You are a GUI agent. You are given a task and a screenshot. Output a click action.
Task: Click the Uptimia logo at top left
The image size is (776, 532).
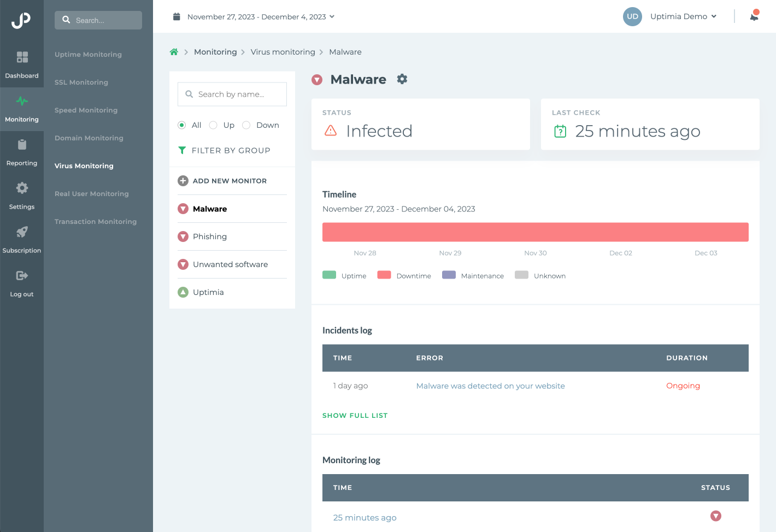(22, 21)
